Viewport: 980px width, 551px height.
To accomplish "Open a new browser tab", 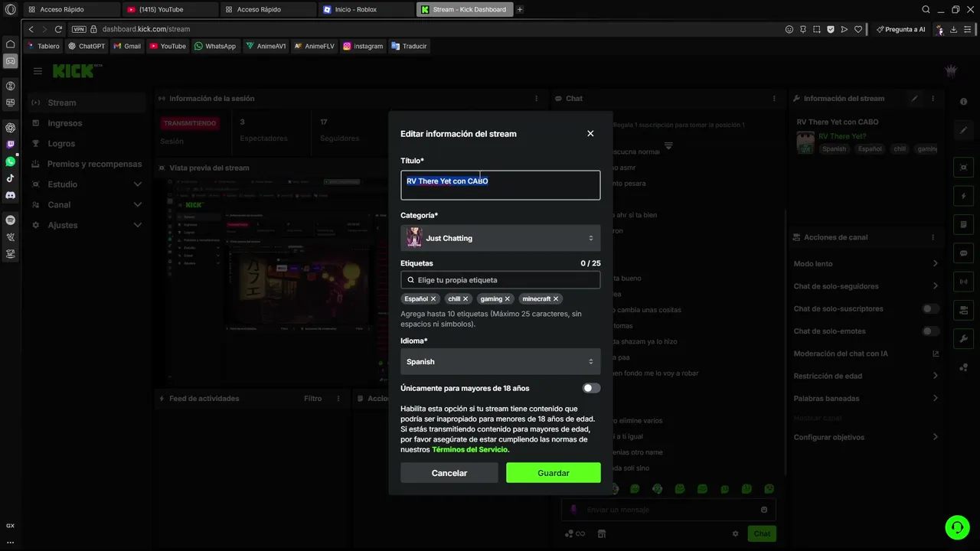I will point(520,10).
